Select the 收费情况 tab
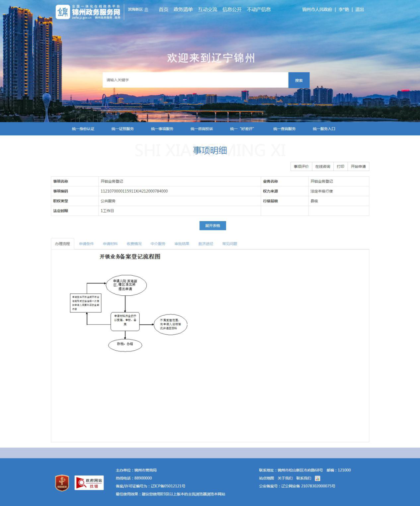The image size is (420, 506). click(134, 244)
